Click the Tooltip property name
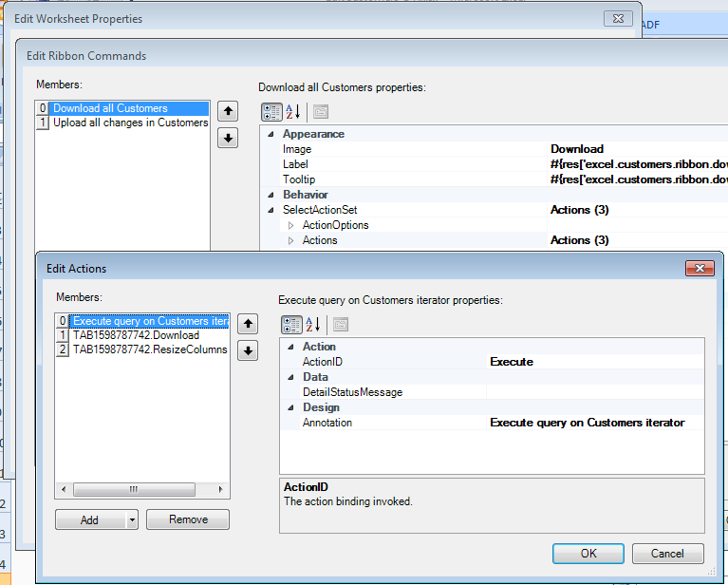This screenshot has width=728, height=585. point(299,179)
